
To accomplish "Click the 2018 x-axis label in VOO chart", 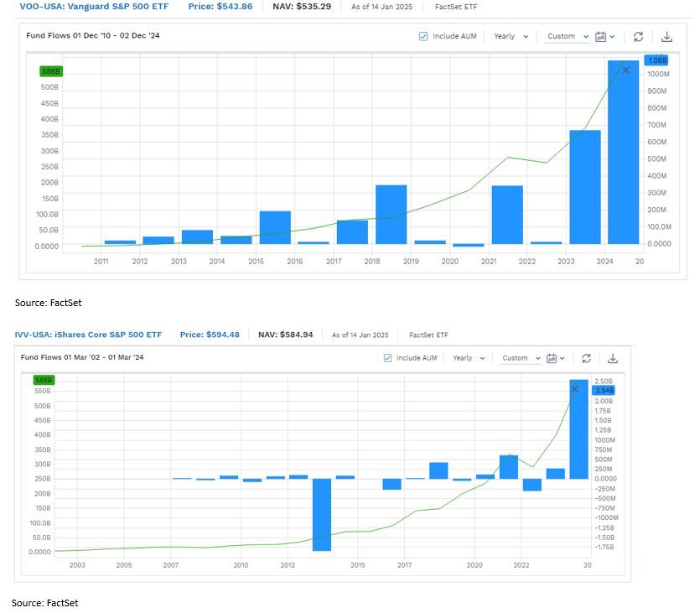I will coord(372,261).
